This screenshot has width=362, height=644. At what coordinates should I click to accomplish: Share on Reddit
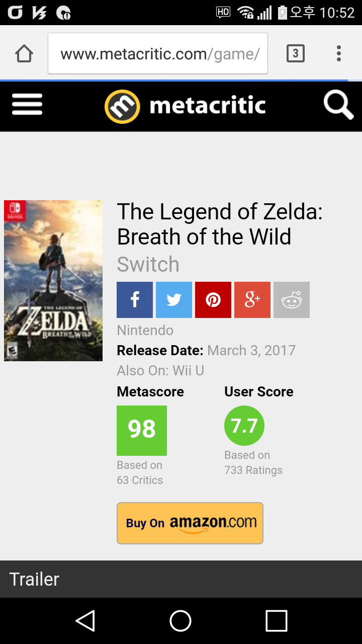click(292, 300)
